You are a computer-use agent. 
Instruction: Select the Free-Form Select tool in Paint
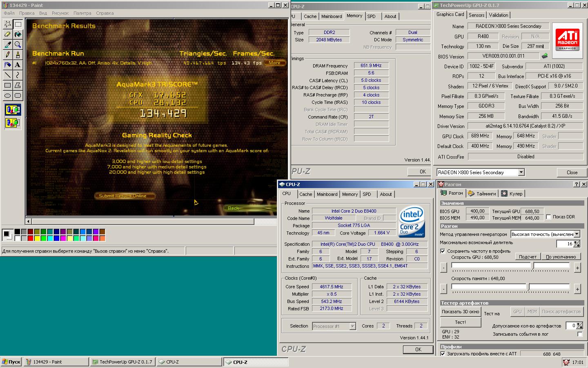click(7, 25)
